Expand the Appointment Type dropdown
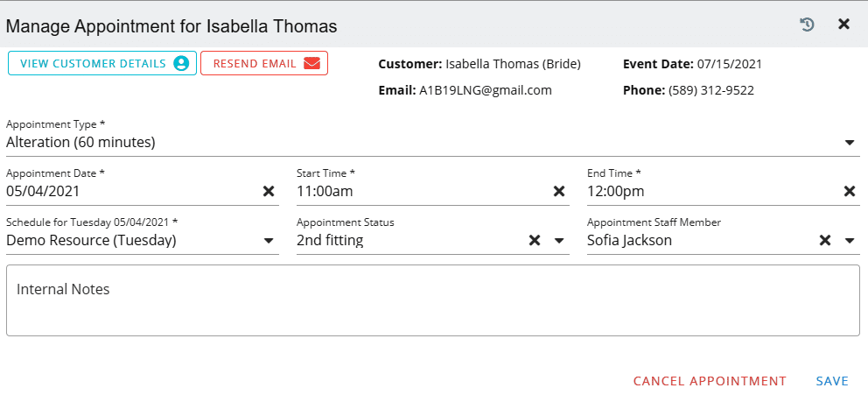This screenshot has height=402, width=868. tap(849, 142)
